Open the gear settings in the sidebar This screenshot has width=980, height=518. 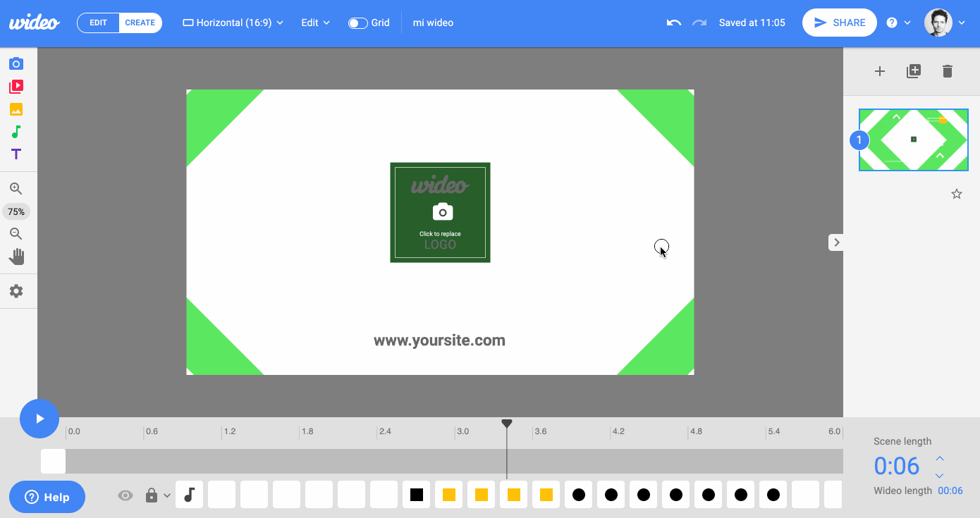coord(16,291)
